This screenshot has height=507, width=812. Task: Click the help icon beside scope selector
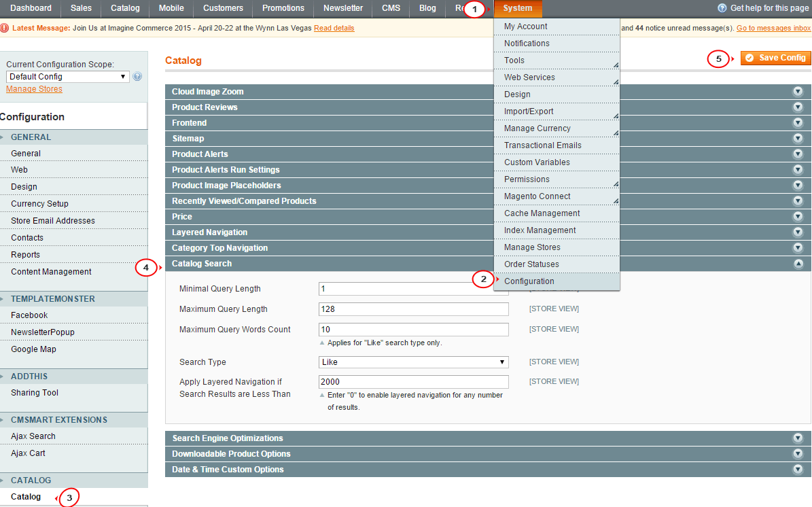click(137, 76)
